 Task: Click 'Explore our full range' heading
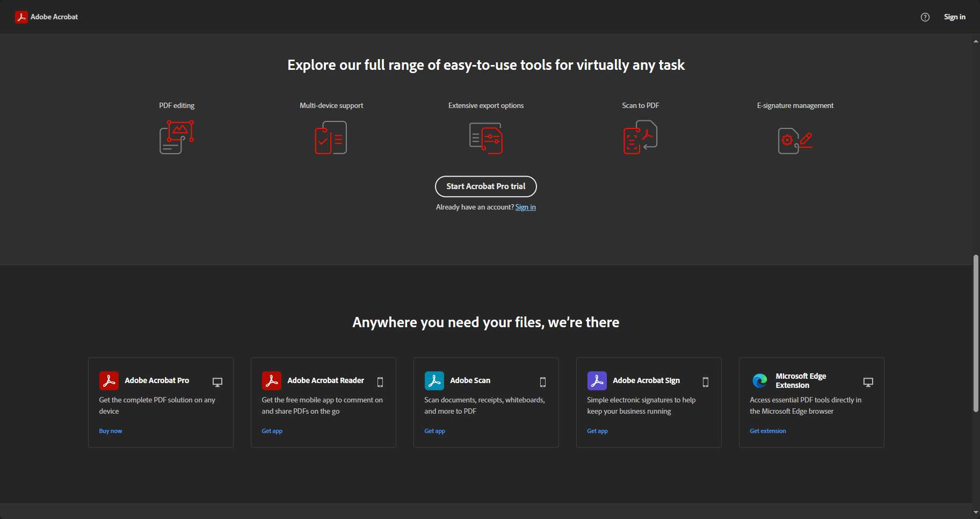point(486,65)
